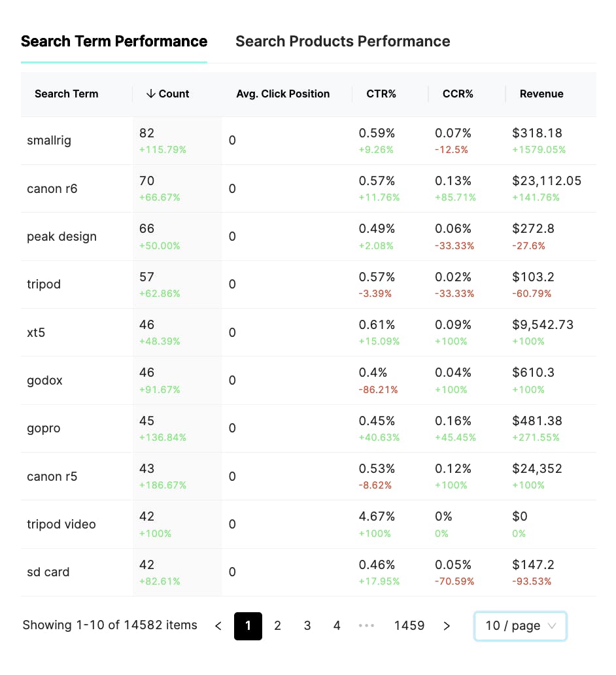Click the current page 1 button
This screenshot has height=675, width=616.
248,626
